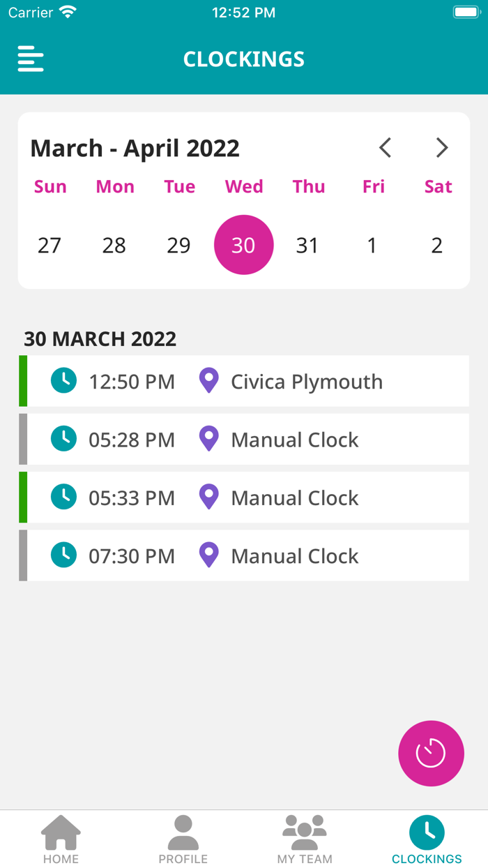Click the pink clock history floating button
Image resolution: width=488 pixels, height=868 pixels.
click(x=431, y=754)
